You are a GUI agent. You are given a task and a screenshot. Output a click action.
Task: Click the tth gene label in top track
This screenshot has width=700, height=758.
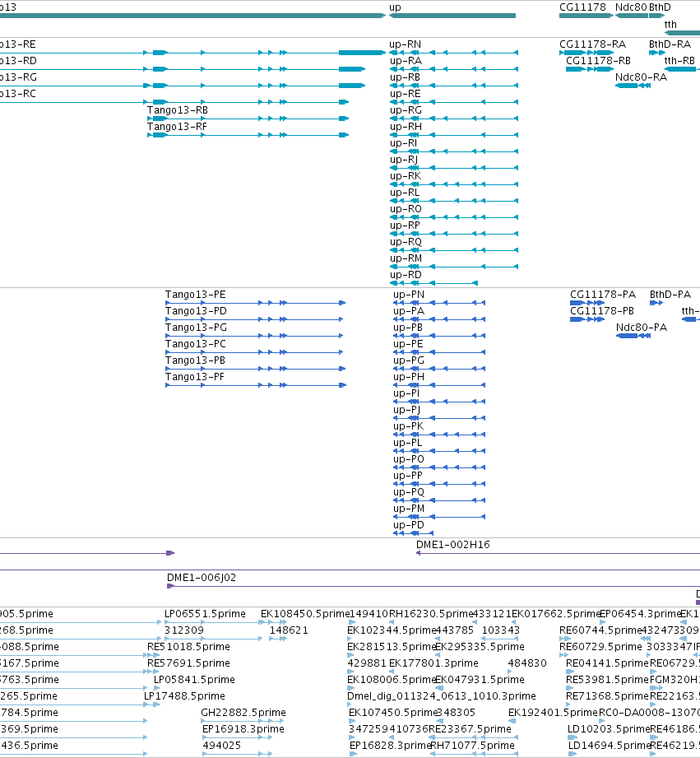point(670,25)
